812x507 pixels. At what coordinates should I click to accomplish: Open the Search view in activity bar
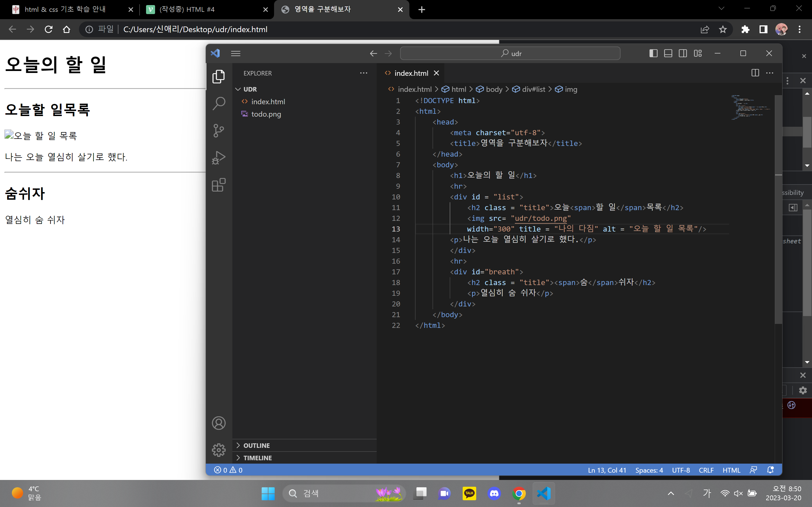(x=219, y=104)
